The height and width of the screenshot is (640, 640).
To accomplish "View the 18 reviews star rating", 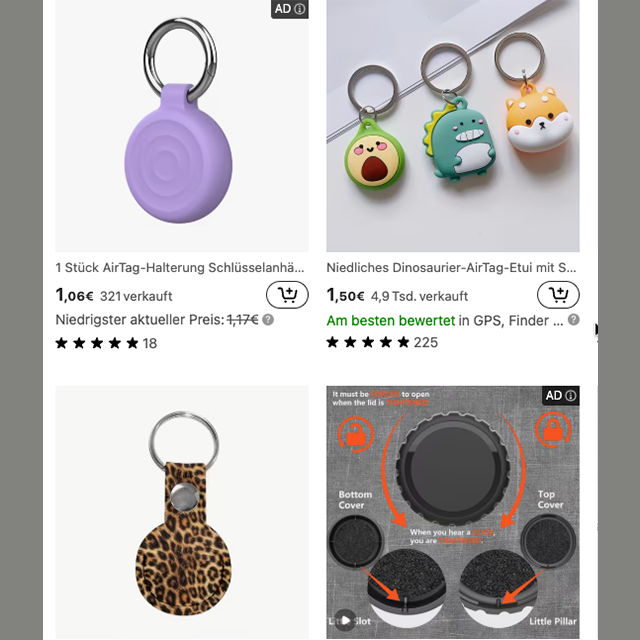I will click(106, 343).
